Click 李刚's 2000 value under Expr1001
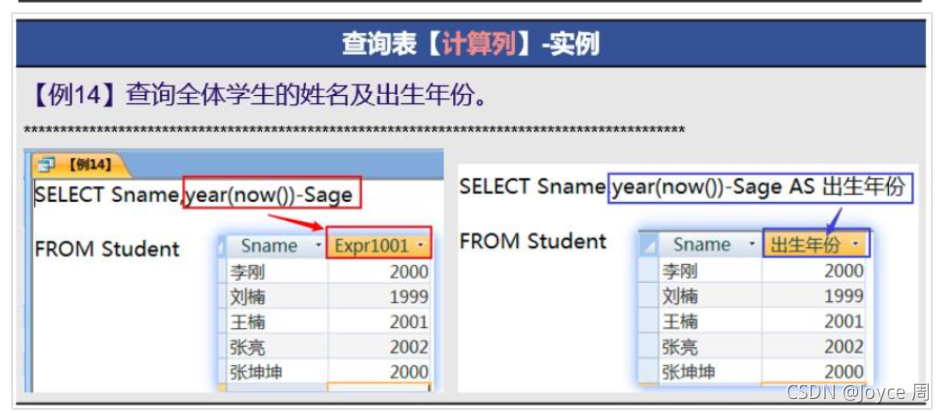Viewport: 944px width, 413px height. [379, 272]
